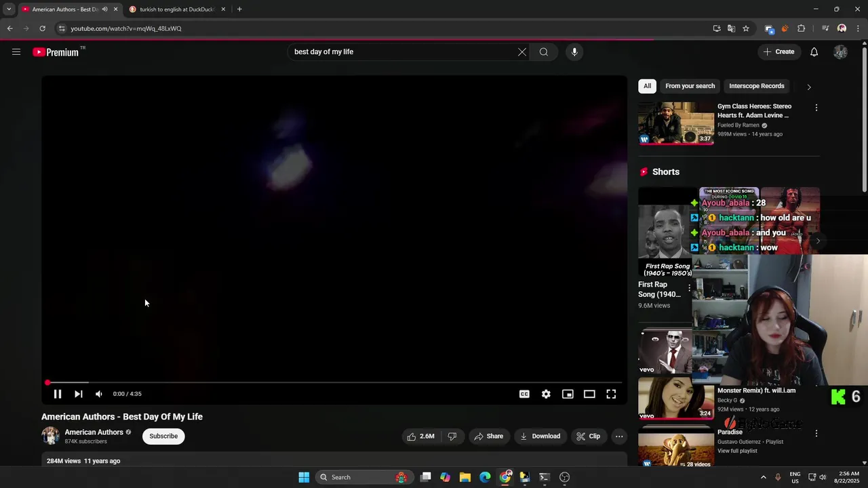The image size is (868, 488).
Task: Go back in browser history
Action: click(x=9, y=28)
